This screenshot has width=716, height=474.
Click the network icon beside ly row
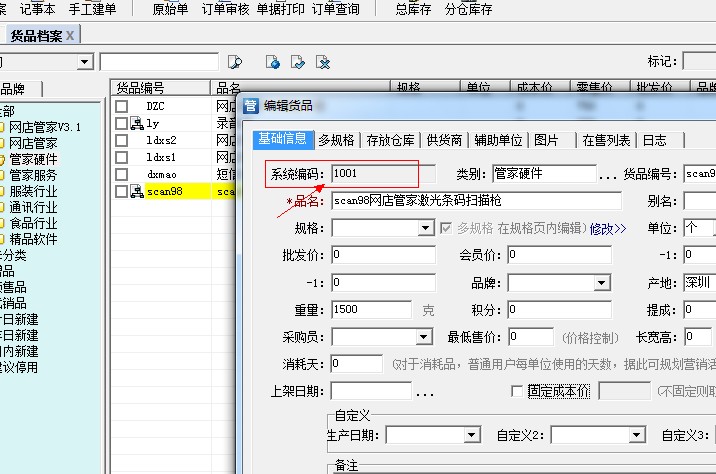click(x=136, y=124)
